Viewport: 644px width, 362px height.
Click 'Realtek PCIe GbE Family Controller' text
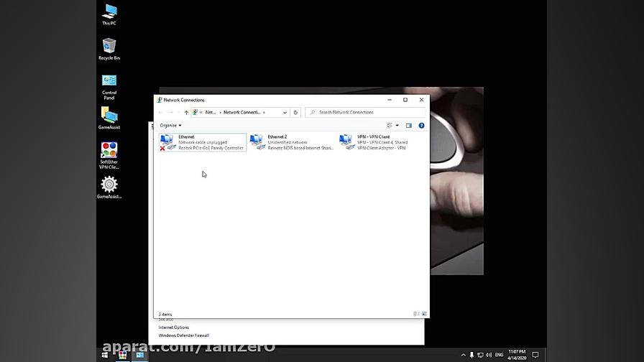tap(211, 148)
